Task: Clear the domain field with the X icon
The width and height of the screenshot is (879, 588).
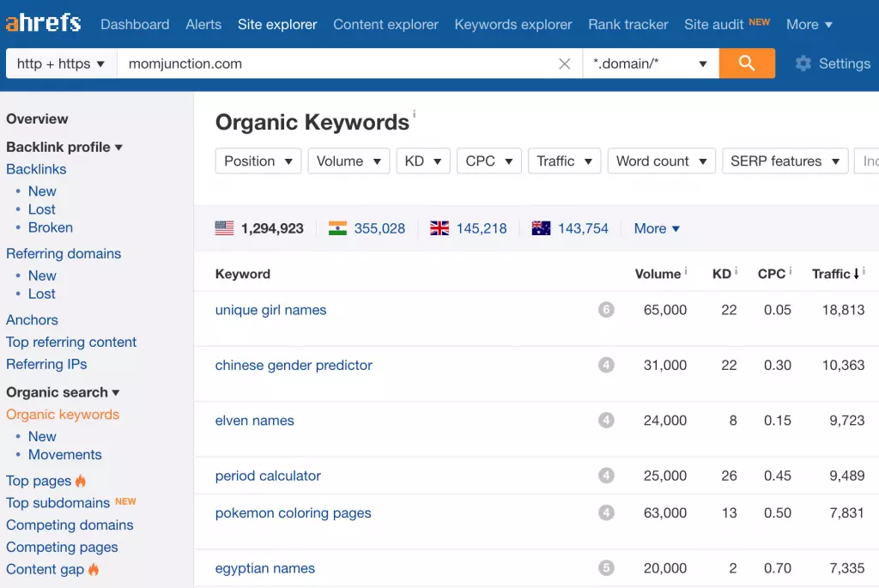Action: click(x=565, y=64)
